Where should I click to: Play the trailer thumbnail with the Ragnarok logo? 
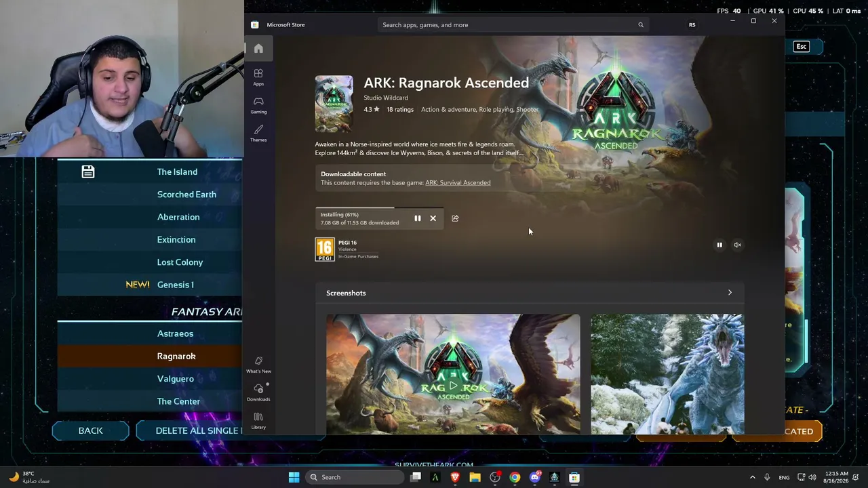click(453, 373)
